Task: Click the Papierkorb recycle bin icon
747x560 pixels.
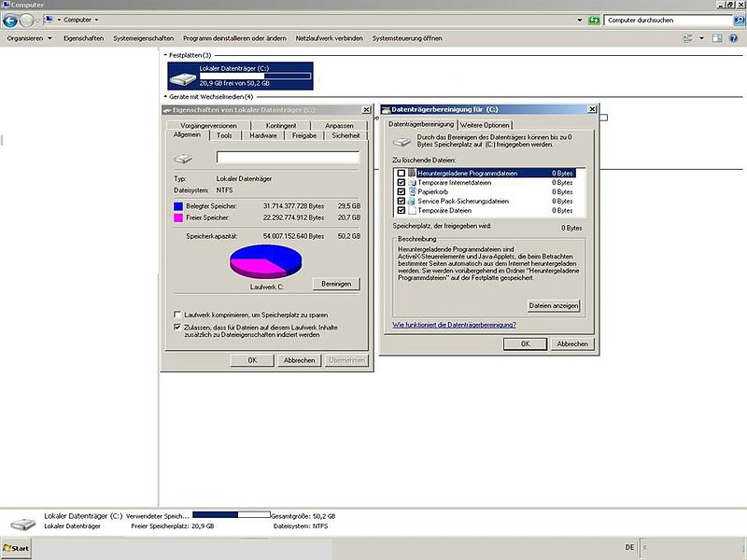Action: [411, 191]
